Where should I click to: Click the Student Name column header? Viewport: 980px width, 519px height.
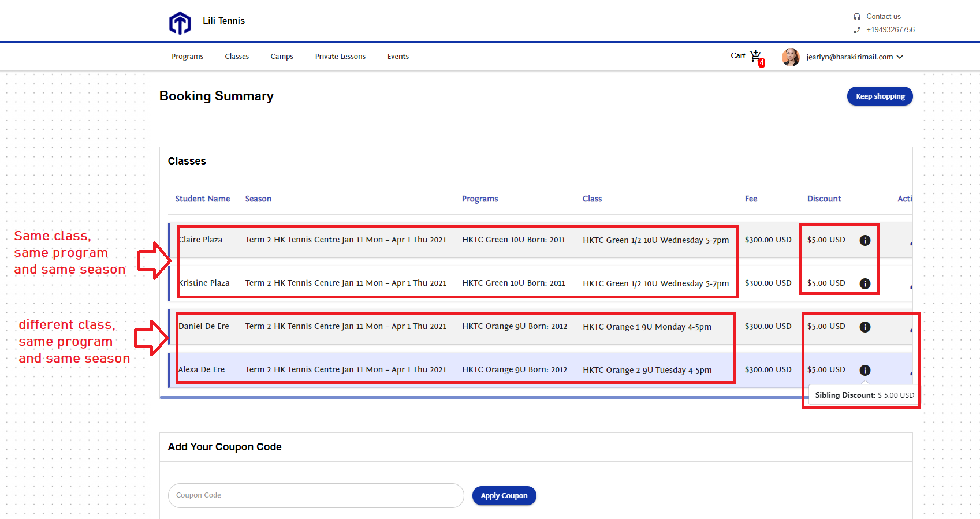(x=203, y=199)
